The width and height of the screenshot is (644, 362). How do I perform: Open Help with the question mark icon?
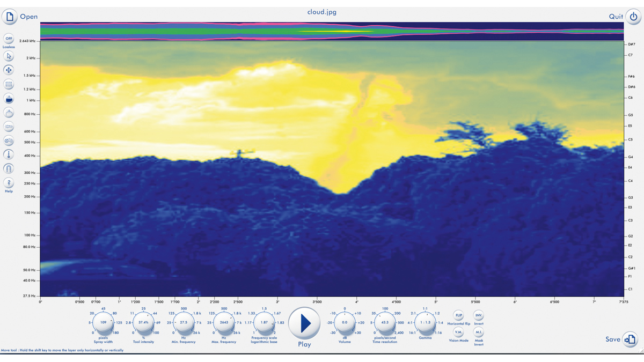pos(9,183)
